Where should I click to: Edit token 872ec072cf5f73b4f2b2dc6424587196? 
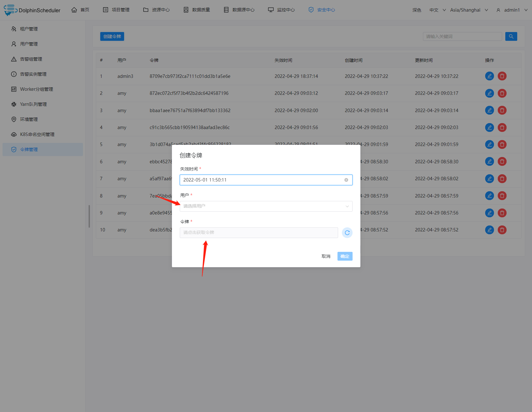[x=489, y=93]
